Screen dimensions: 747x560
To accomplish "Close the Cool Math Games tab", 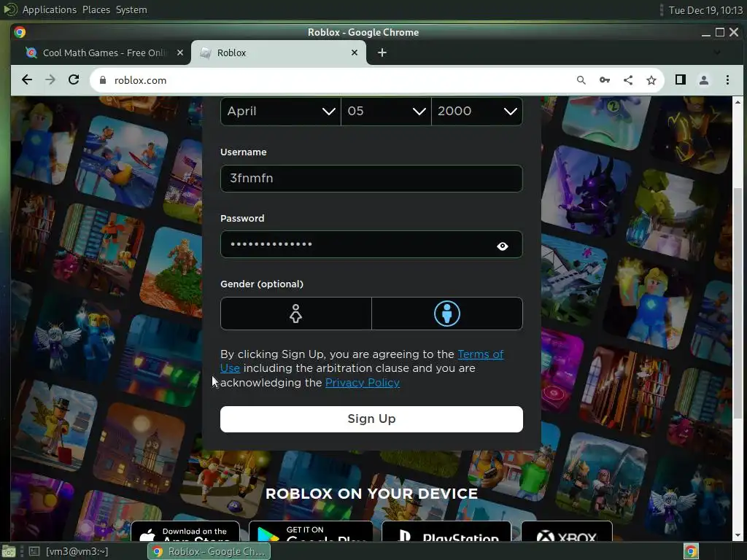I will 179,52.
